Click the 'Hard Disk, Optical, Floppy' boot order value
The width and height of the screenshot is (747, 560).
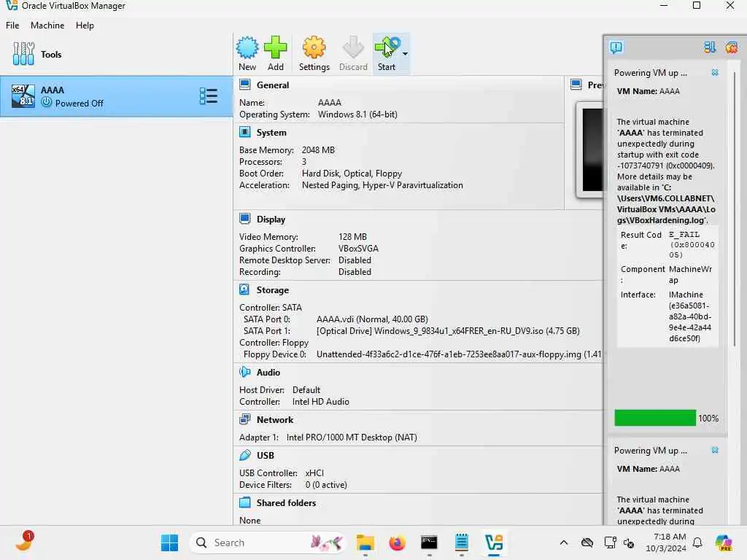tap(352, 174)
